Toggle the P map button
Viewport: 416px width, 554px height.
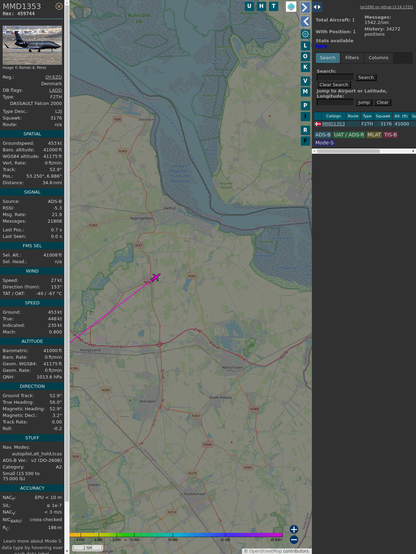305,106
